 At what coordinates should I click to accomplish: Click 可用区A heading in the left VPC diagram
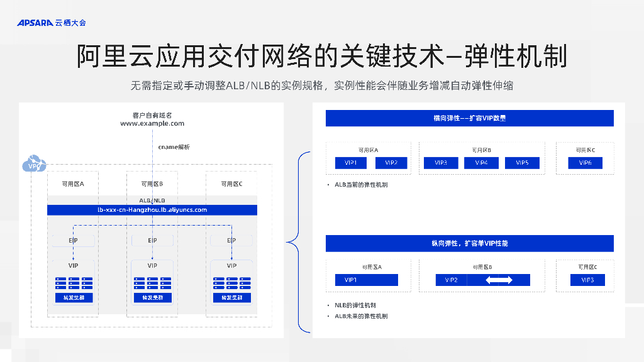tap(73, 184)
